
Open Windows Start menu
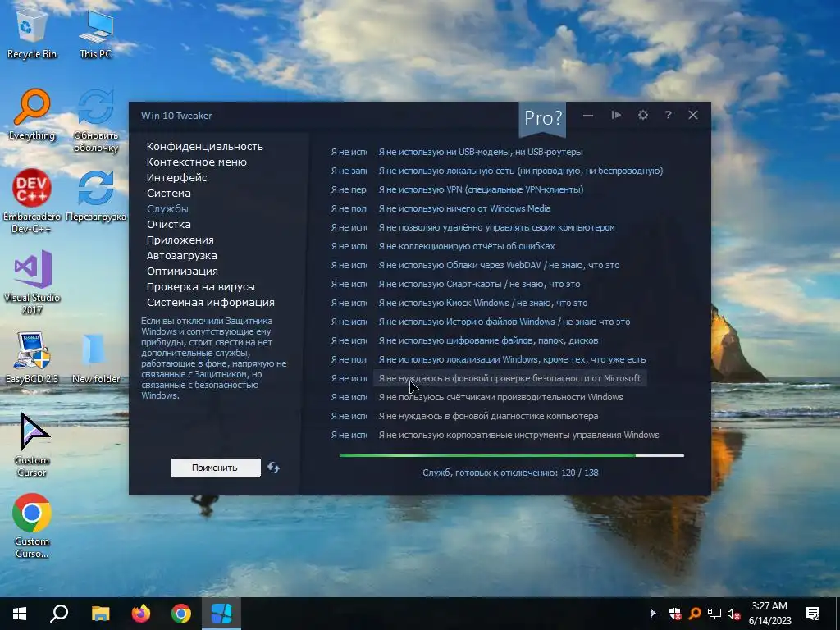[20, 614]
